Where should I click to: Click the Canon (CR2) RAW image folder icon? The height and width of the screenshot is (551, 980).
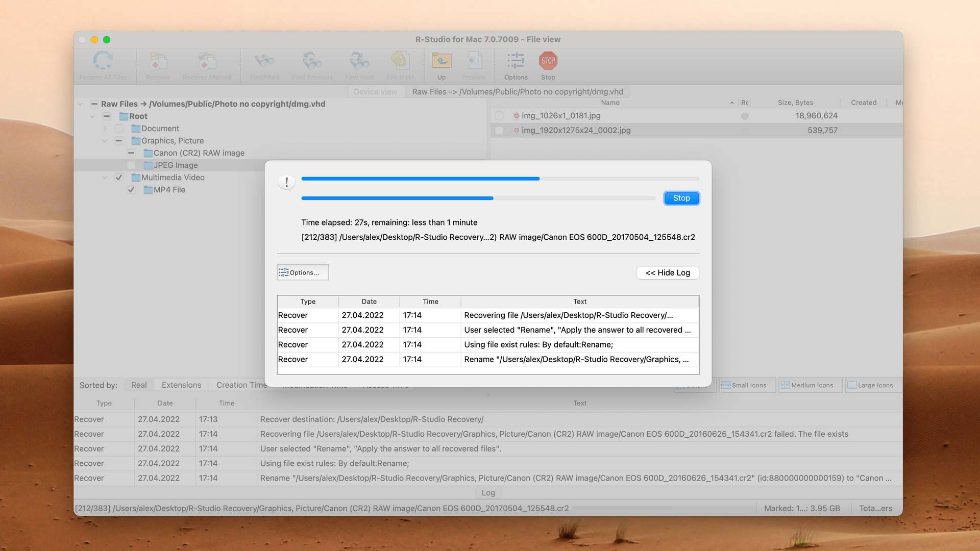pos(148,153)
